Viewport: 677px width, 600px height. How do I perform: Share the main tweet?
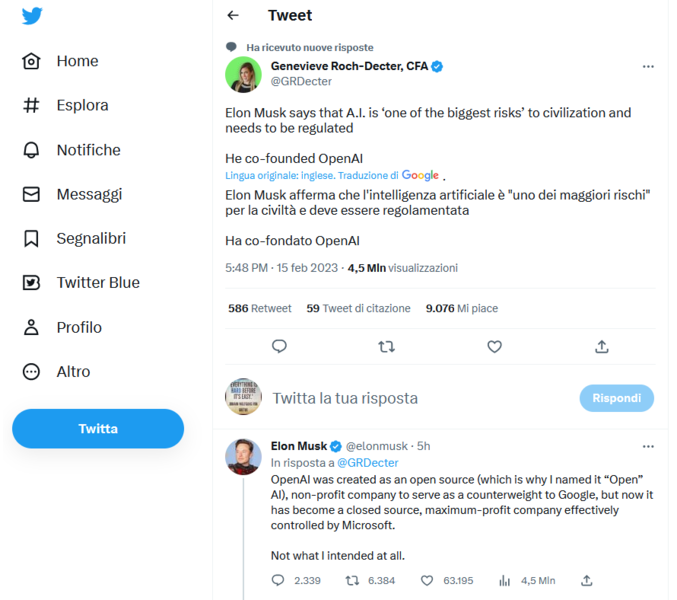[601, 346]
